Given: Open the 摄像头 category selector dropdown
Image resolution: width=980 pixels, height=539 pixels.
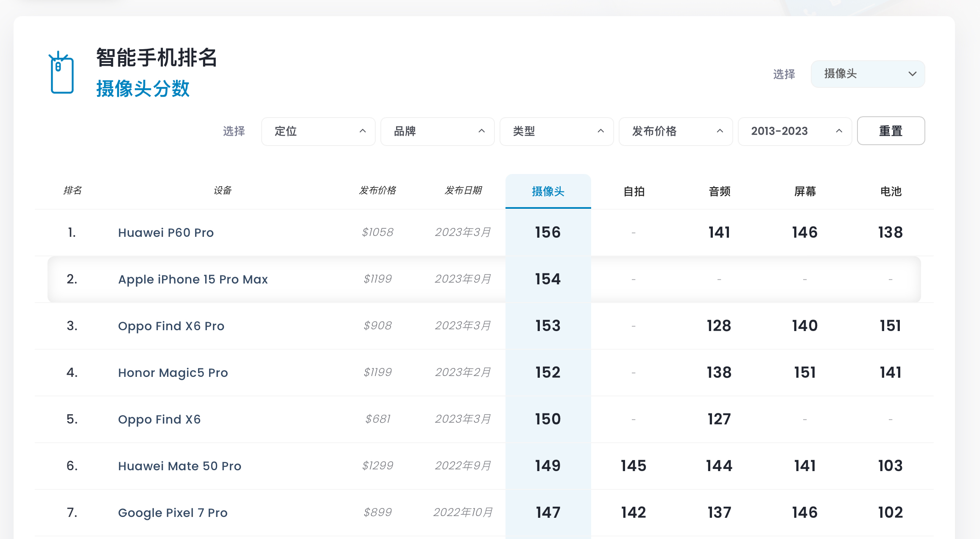Looking at the screenshot, I should coord(867,74).
